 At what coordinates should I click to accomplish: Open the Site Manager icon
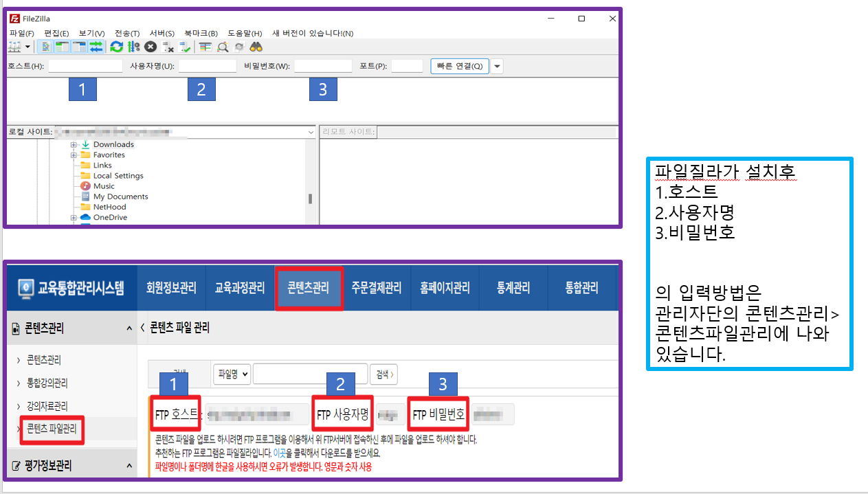[x=14, y=47]
